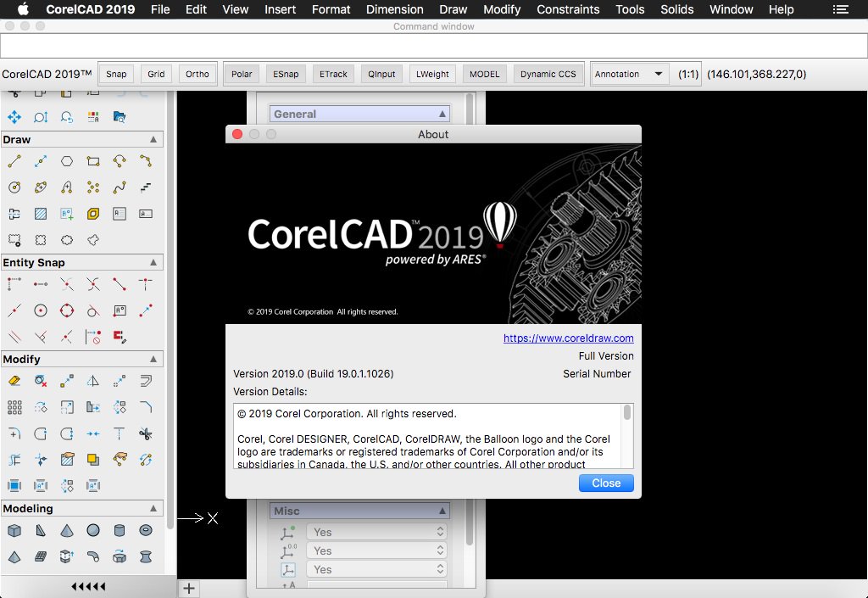The image size is (868, 598).
Task: Toggle Grid display in the status bar
Action: pos(156,74)
